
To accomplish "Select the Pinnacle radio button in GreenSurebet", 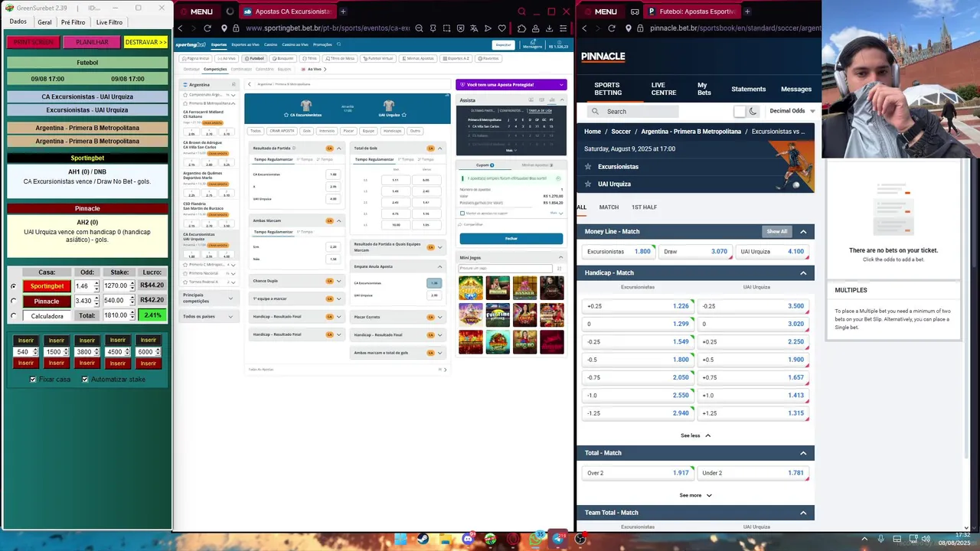I will click(x=13, y=302).
